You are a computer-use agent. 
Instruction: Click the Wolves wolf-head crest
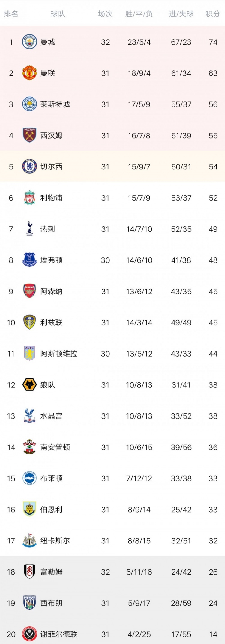click(29, 385)
